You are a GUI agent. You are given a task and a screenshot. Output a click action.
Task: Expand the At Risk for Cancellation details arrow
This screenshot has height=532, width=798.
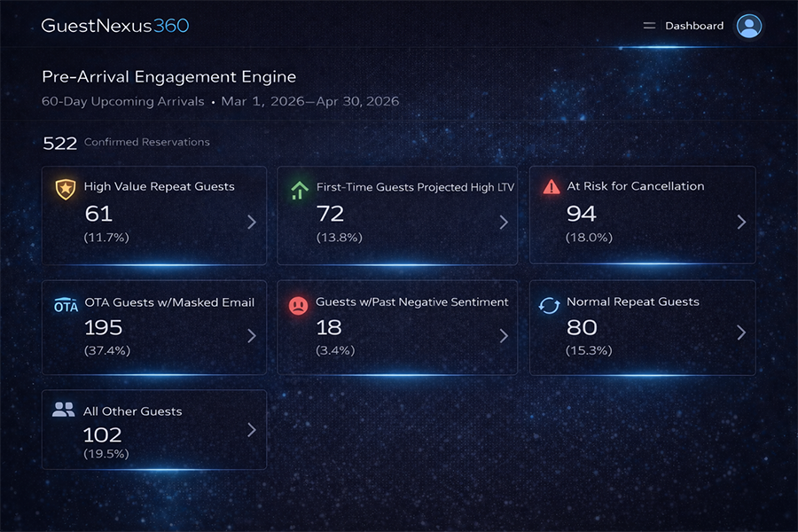pyautogui.click(x=742, y=223)
